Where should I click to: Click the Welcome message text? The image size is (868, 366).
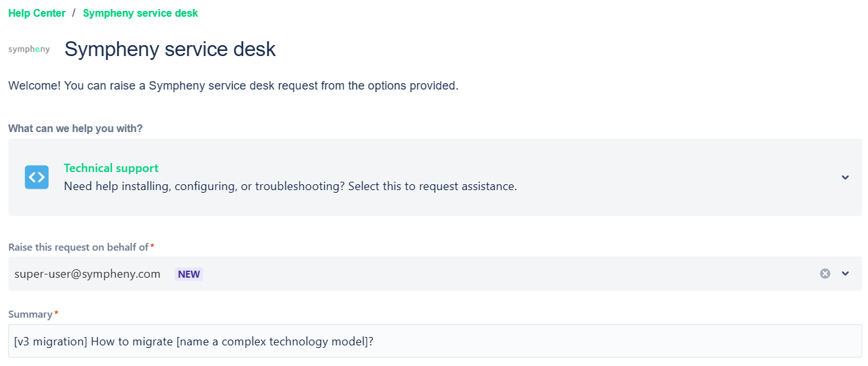coord(233,86)
